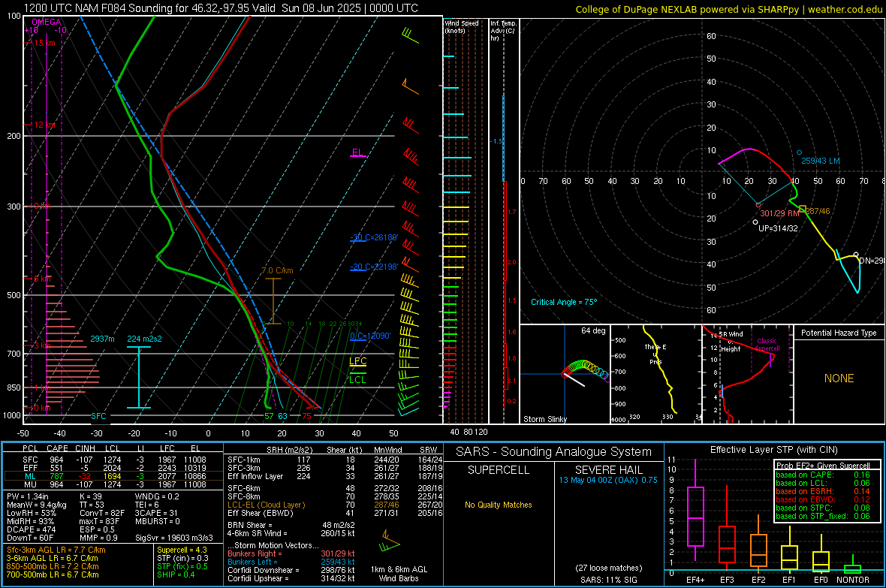Viewport: 886px width, 588px height.
Task: Click the cyan effective inflow layer bracket
Action: click(x=139, y=377)
